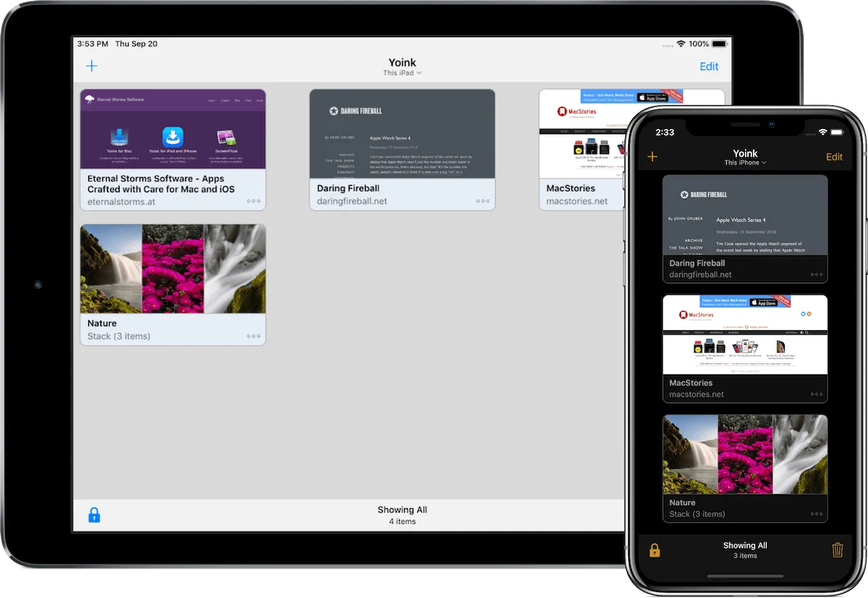Tap 'eternalstorms.at' text on iPad
The height and width of the screenshot is (598, 868).
[122, 201]
